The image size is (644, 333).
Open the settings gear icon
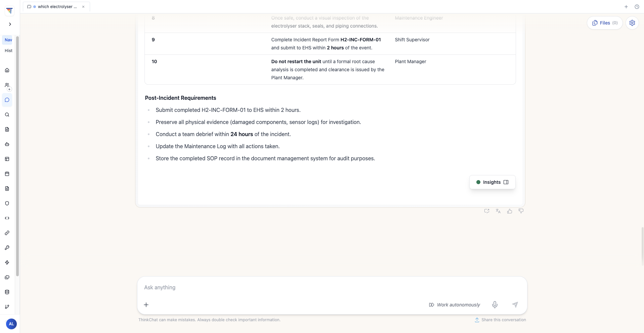[632, 23]
